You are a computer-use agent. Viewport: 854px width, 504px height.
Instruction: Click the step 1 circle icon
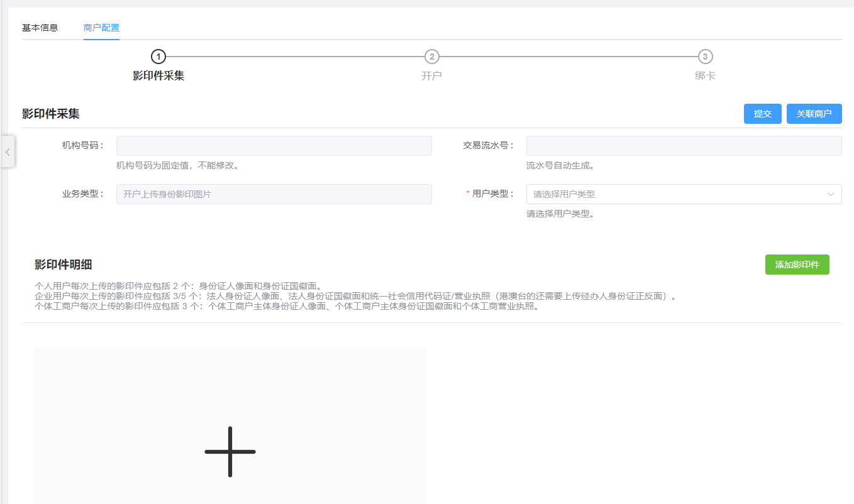(158, 57)
